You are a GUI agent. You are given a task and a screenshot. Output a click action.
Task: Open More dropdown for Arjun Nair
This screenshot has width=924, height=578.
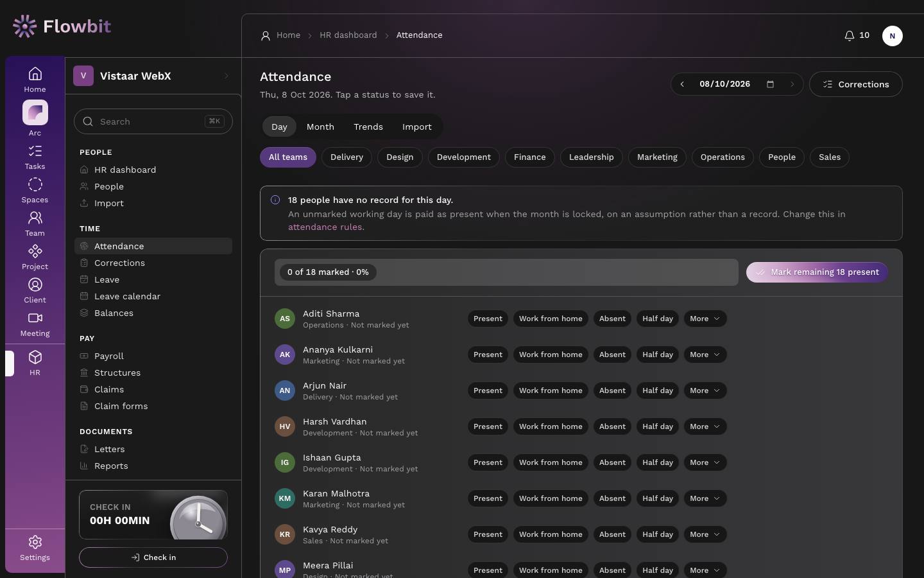[x=705, y=390]
